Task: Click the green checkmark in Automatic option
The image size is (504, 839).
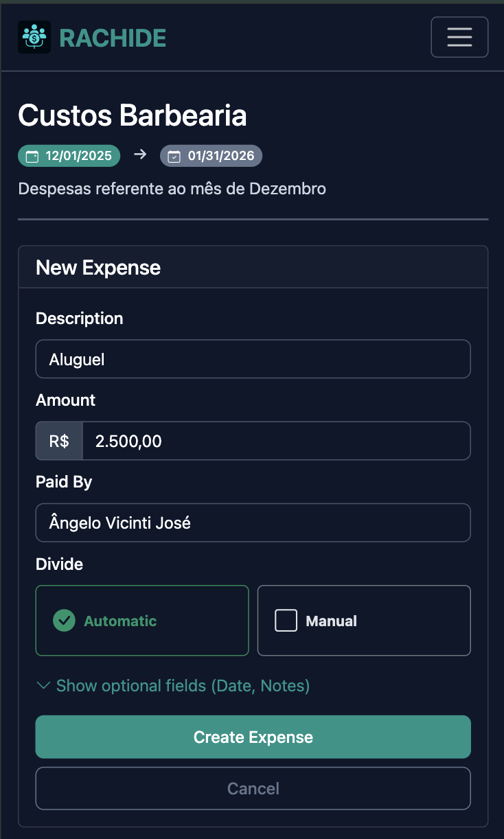Action: coord(64,620)
